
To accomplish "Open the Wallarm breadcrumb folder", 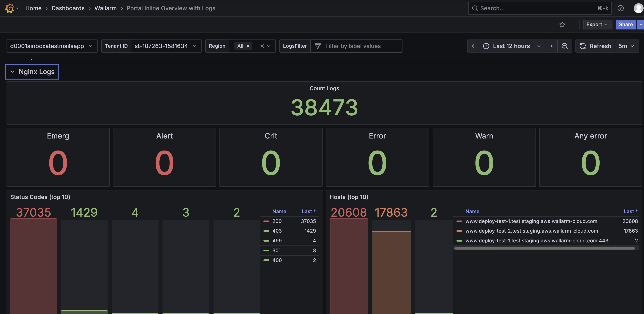I will pos(105,8).
